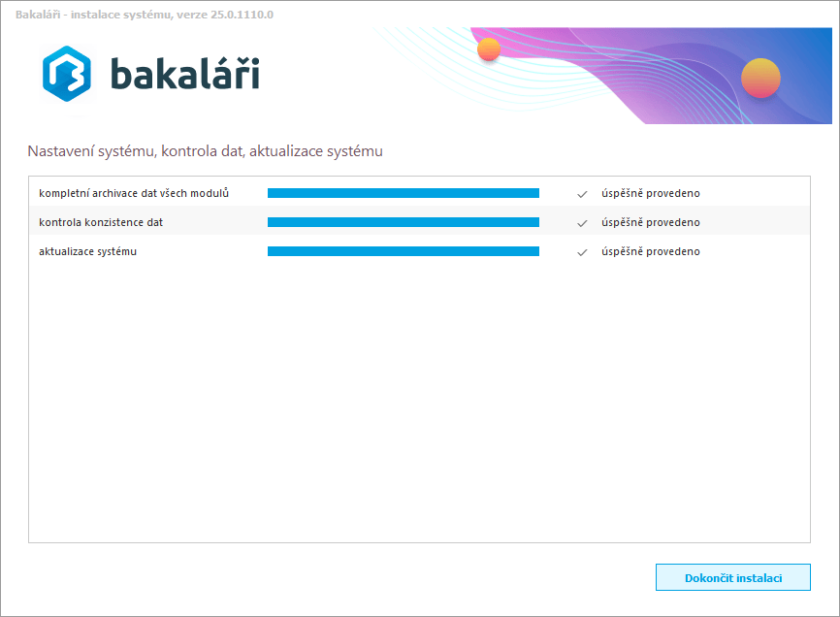The width and height of the screenshot is (840, 617).
Task: Click progress bar for aktualizace systému
Action: (x=403, y=251)
